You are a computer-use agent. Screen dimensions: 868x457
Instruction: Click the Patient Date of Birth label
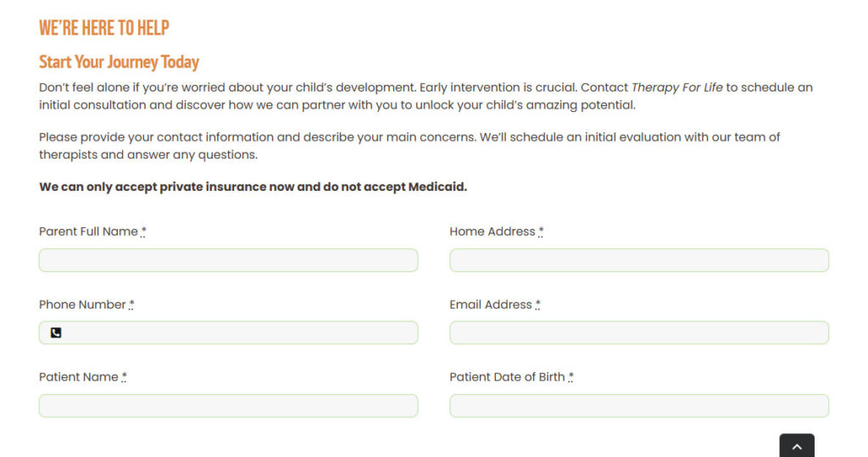point(507,377)
